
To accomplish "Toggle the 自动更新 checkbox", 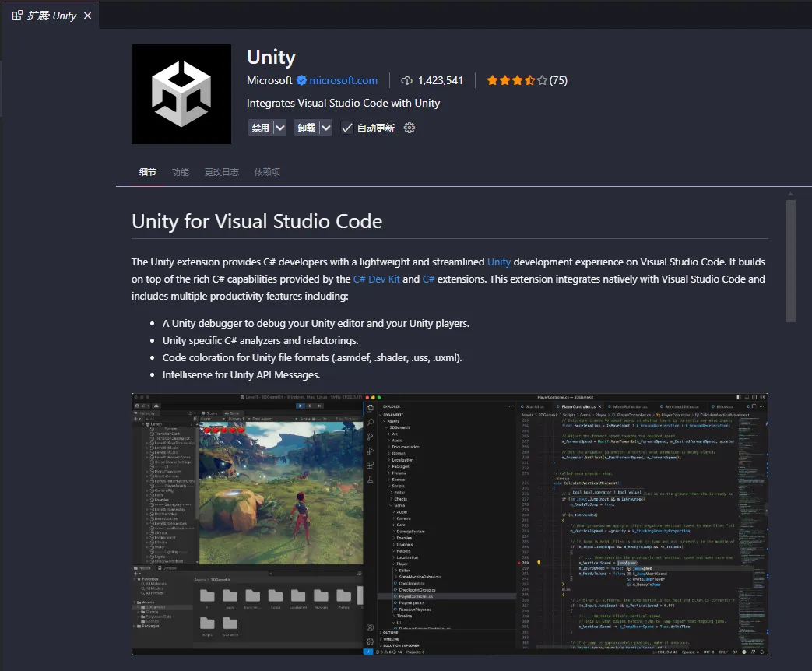I will click(347, 128).
